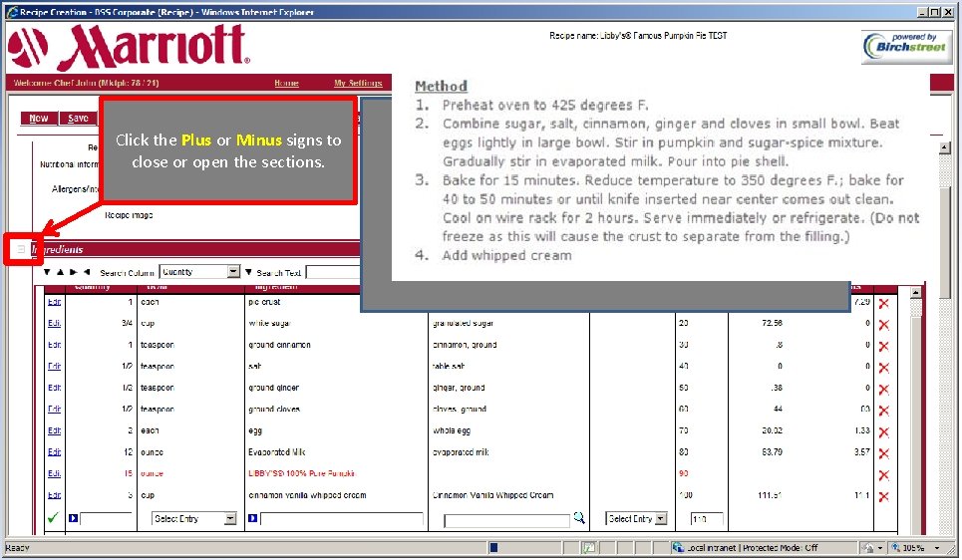
Task: Click the Save button
Action: [x=78, y=118]
